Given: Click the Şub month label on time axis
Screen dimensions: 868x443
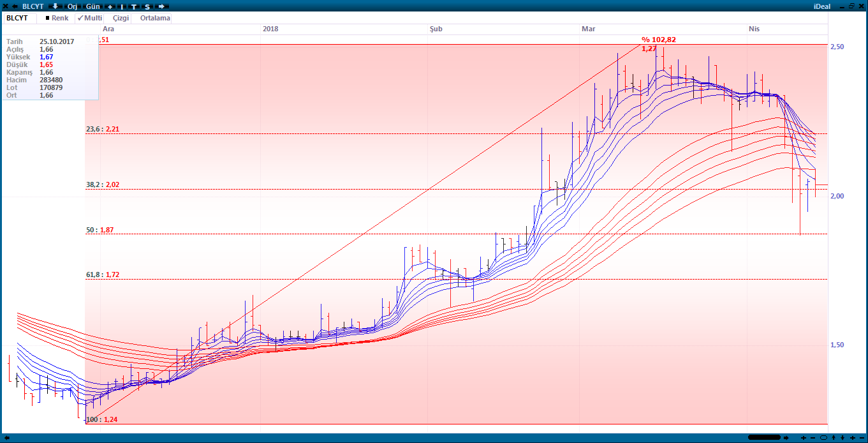Looking at the screenshot, I should coord(436,29).
